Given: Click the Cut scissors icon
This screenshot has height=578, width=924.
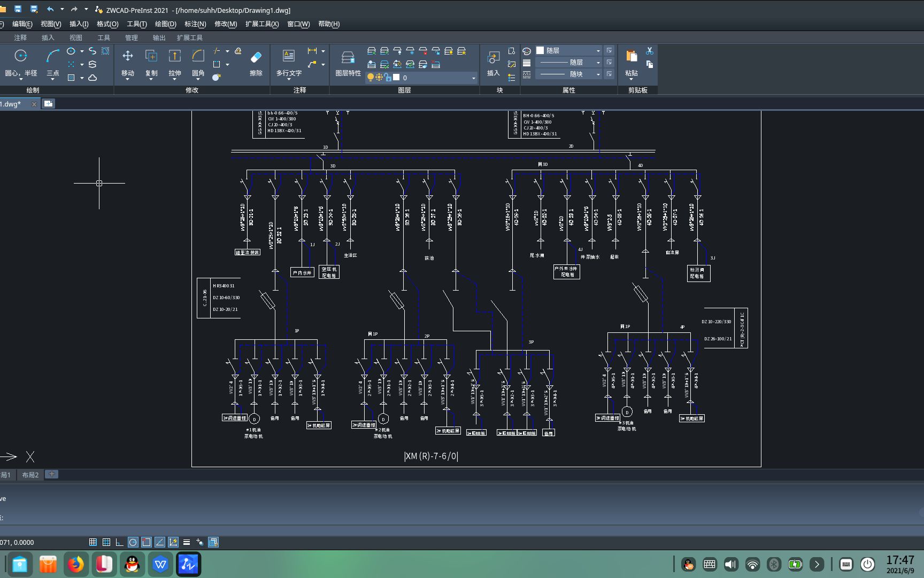Looking at the screenshot, I should tap(650, 51).
